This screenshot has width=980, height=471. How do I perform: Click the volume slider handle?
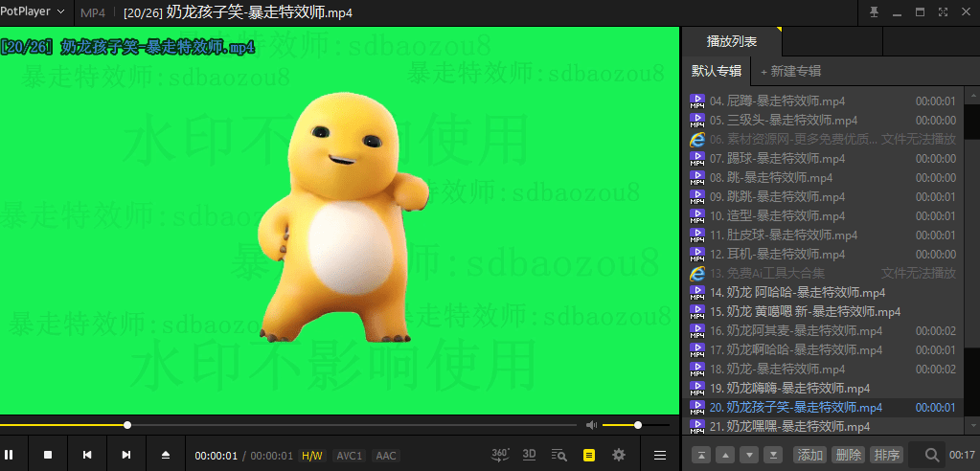[x=638, y=424]
